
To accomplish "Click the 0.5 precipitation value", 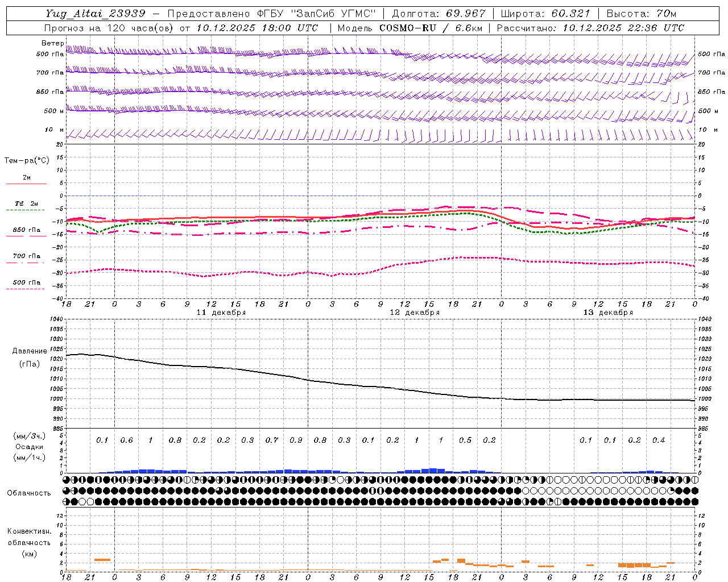I will click(x=465, y=440).
